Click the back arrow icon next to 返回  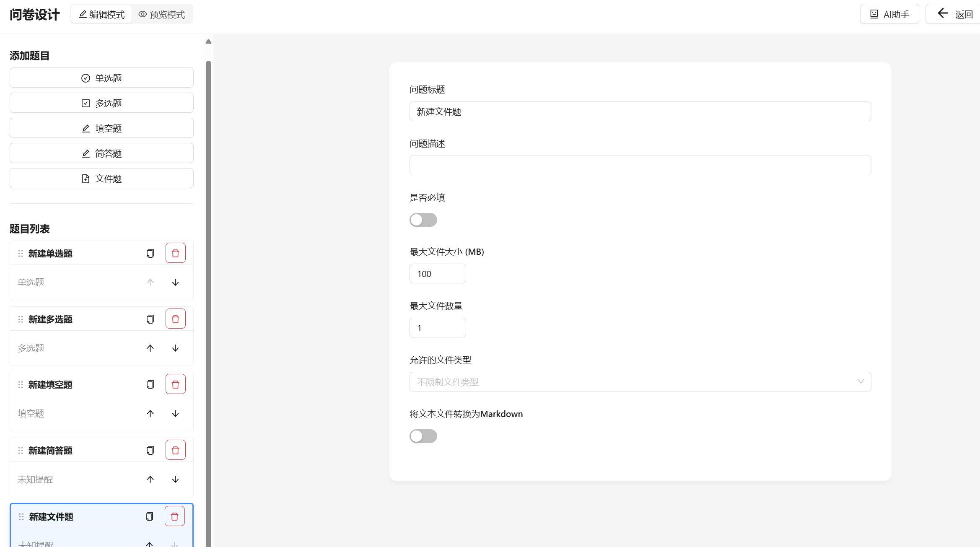pos(943,13)
